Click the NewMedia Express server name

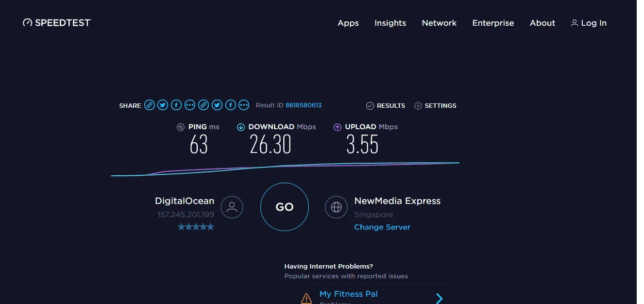(397, 201)
